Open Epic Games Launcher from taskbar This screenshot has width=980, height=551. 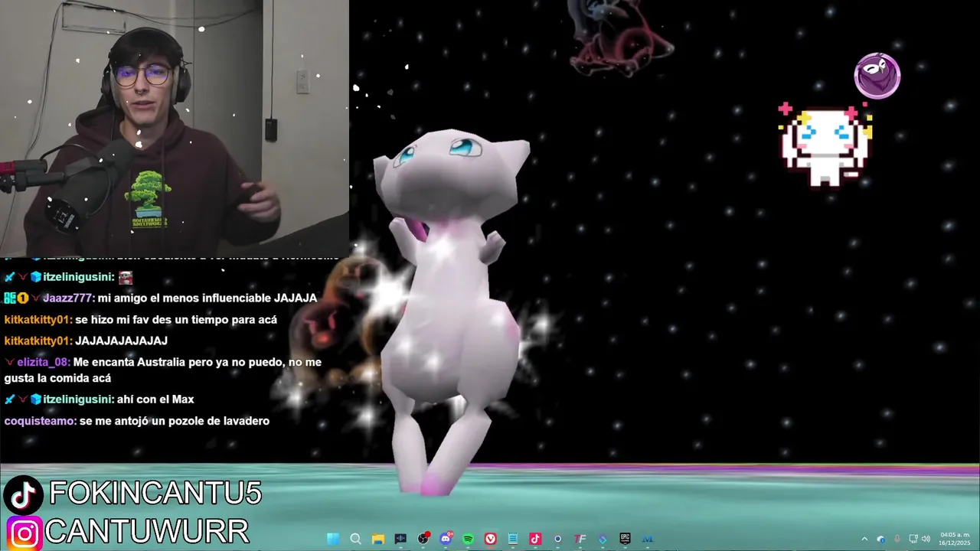[625, 539]
